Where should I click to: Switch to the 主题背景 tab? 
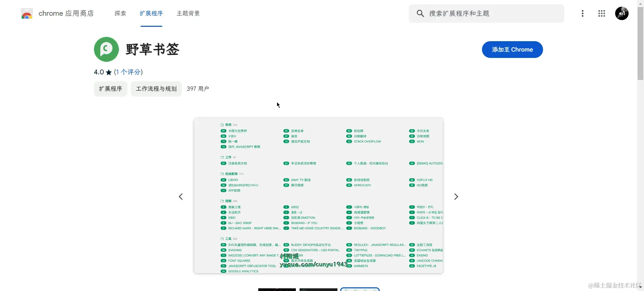(188, 13)
